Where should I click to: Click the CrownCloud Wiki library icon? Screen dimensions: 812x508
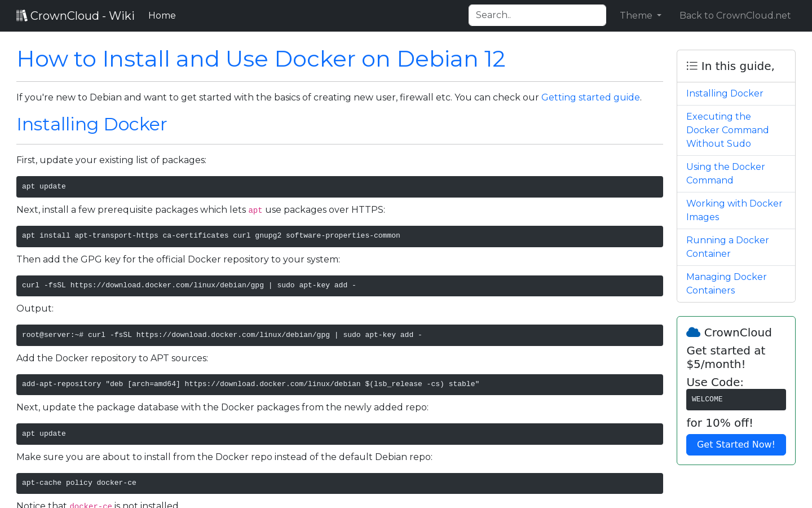pyautogui.click(x=22, y=15)
